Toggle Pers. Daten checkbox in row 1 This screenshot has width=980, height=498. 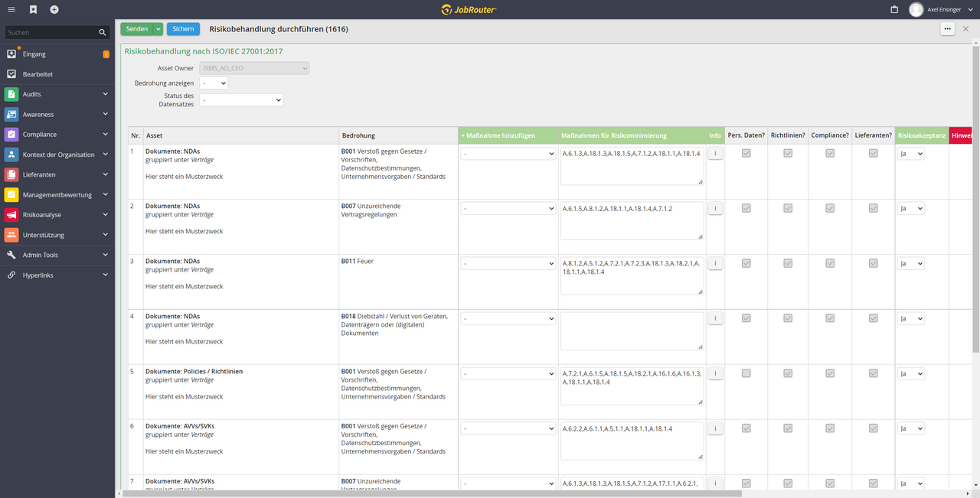pyautogui.click(x=746, y=153)
